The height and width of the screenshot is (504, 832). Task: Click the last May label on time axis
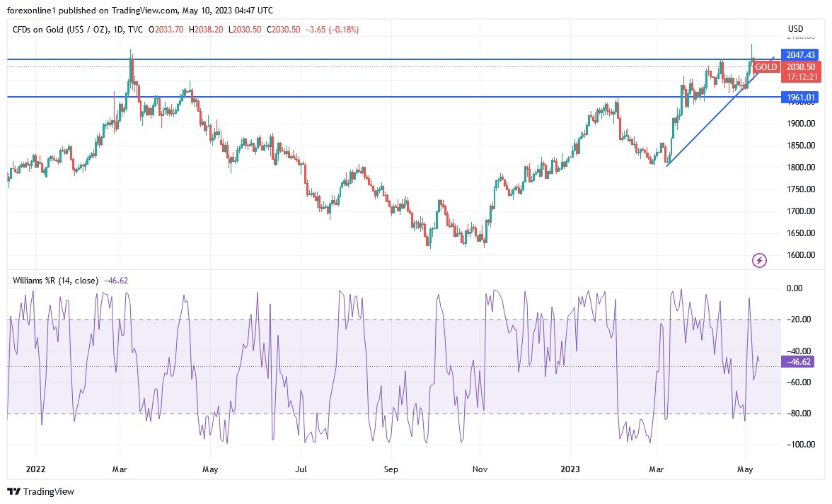[745, 469]
